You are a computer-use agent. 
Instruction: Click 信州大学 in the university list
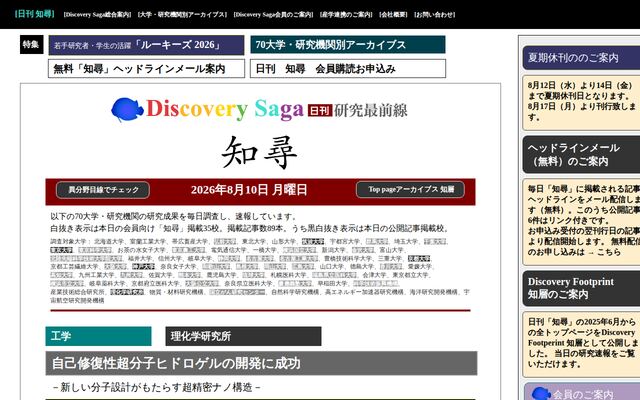(170, 258)
